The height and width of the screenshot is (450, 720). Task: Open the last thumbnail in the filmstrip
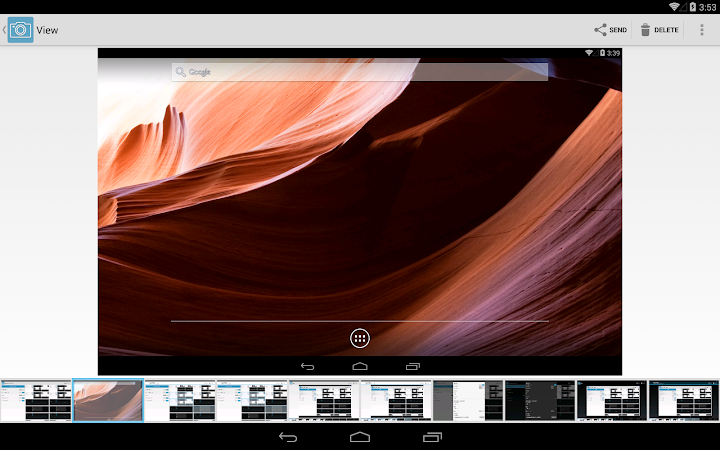coord(684,400)
